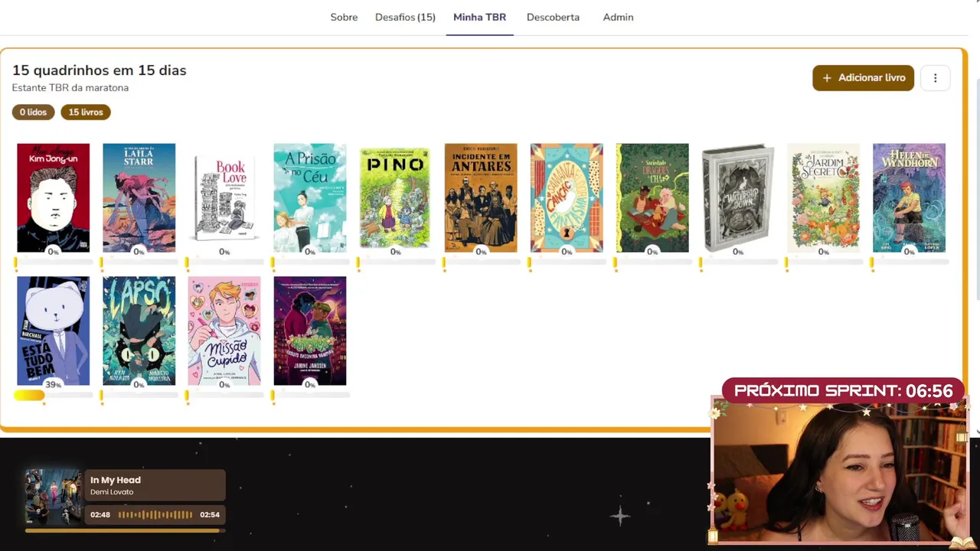Open the Watership Down cover
This screenshot has width=980, height=551.
point(738,197)
